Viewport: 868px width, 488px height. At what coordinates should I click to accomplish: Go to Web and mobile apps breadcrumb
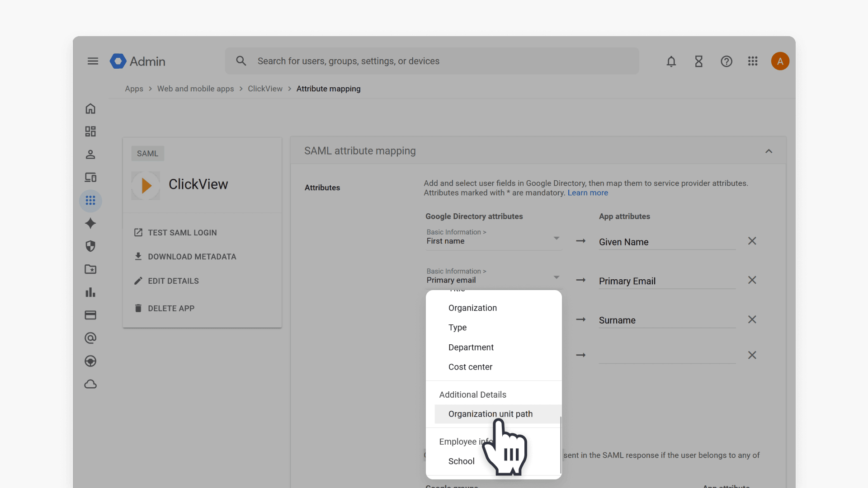(x=195, y=89)
